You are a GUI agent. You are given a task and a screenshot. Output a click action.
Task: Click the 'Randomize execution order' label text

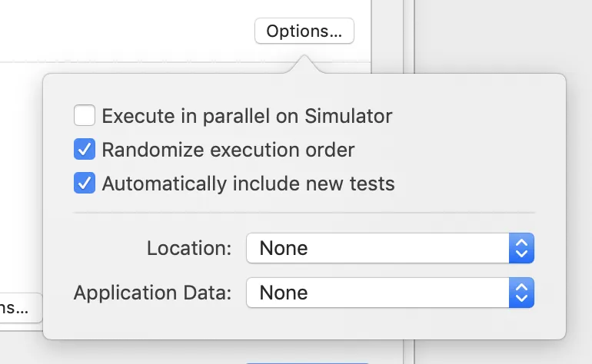coord(228,149)
